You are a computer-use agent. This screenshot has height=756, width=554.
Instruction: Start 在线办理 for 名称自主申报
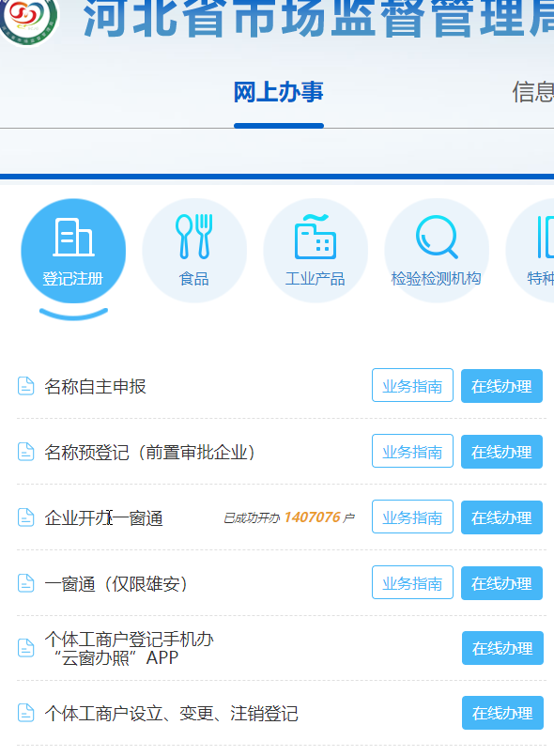coord(501,386)
